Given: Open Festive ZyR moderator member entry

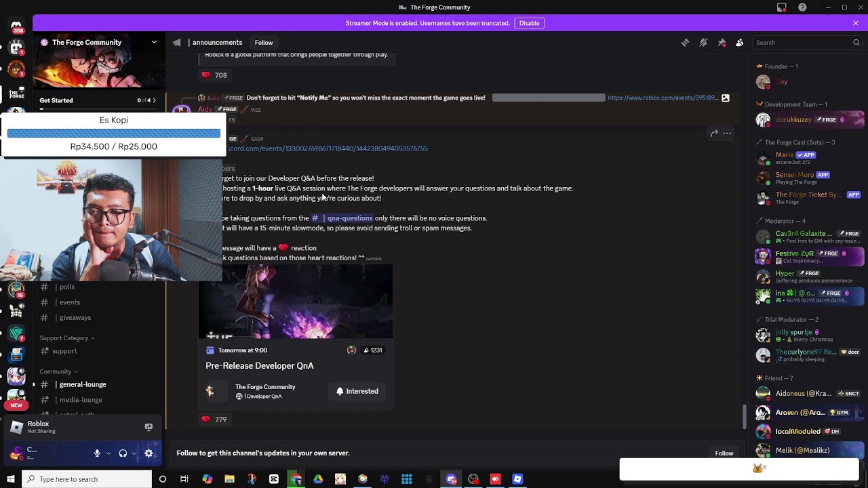Looking at the screenshot, I should (x=810, y=256).
